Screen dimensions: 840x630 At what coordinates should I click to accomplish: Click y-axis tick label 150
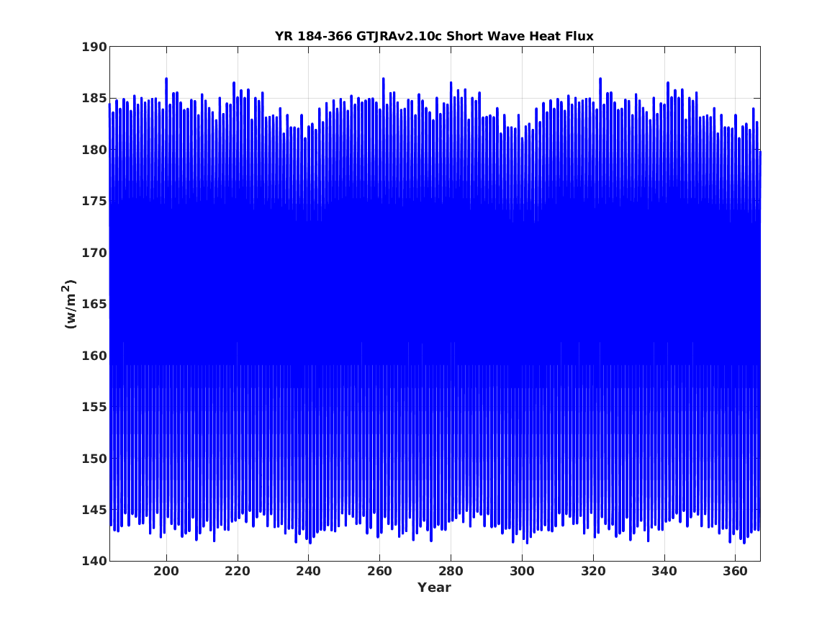tap(94, 458)
